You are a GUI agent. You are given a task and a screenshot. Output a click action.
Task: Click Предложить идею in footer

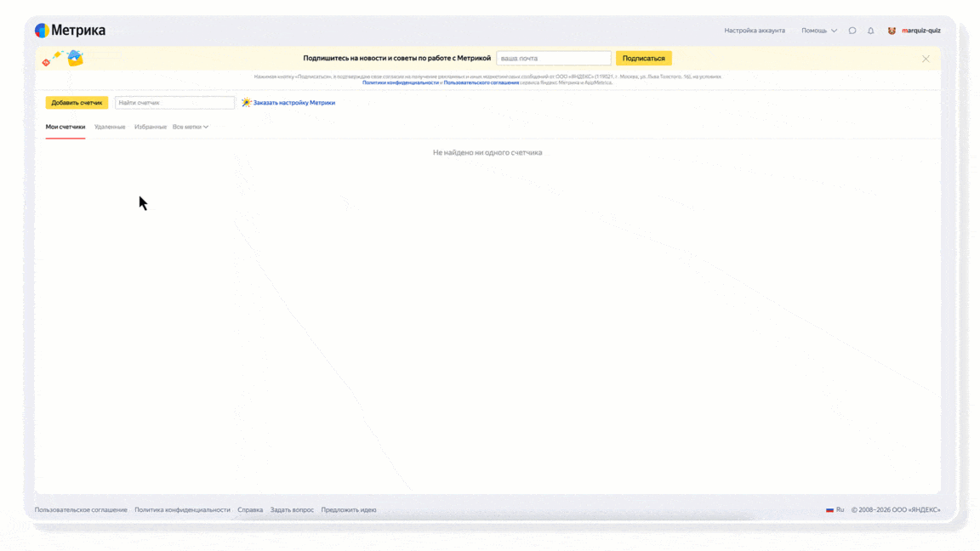coord(349,510)
